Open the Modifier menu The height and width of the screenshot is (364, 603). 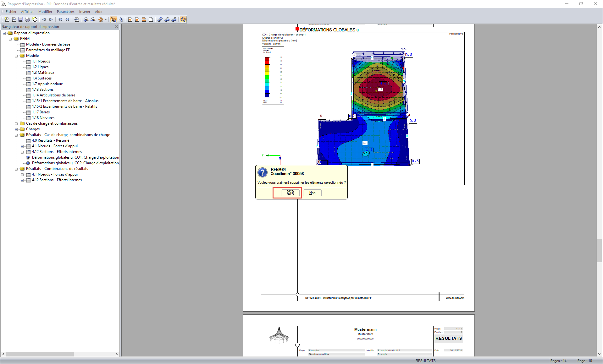pos(45,12)
